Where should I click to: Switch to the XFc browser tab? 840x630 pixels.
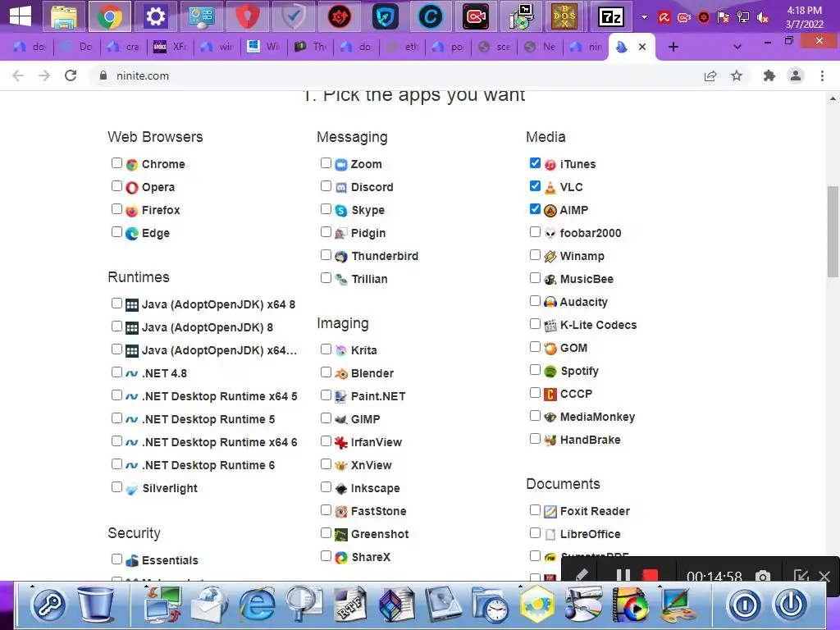coord(171,47)
